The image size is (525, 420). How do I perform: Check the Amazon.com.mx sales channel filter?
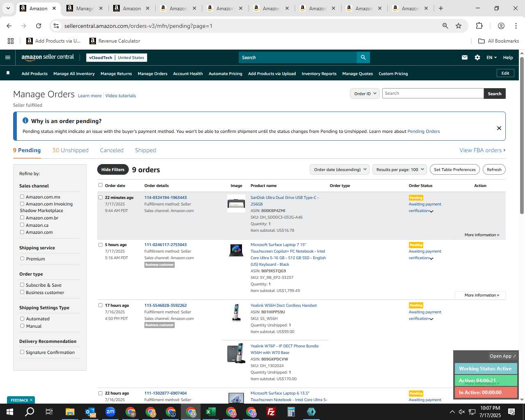[x=22, y=196]
